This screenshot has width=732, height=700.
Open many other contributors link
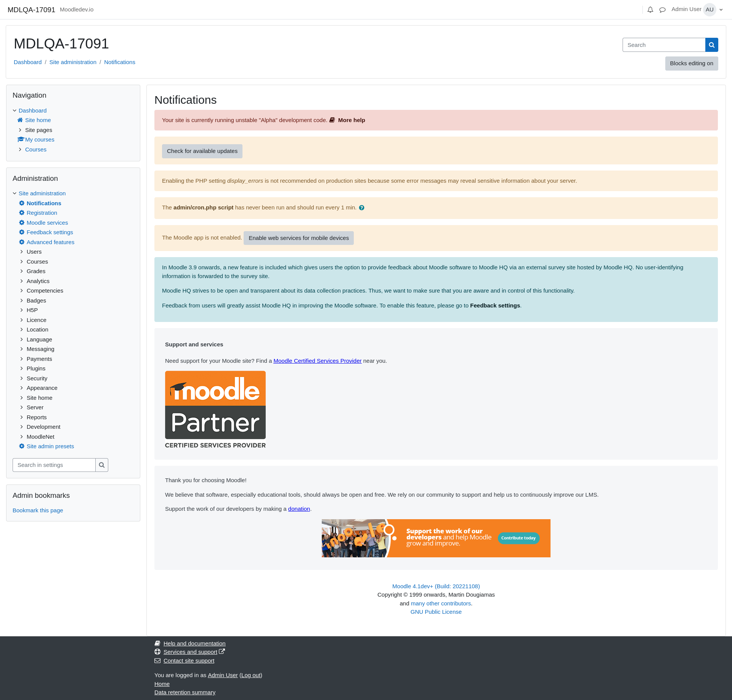[x=441, y=603]
